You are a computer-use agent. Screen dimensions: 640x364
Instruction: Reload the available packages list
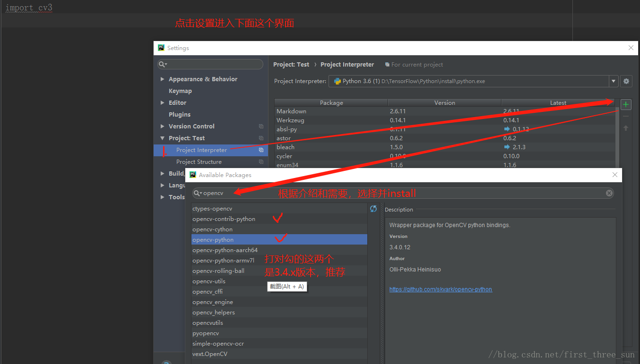tap(373, 209)
